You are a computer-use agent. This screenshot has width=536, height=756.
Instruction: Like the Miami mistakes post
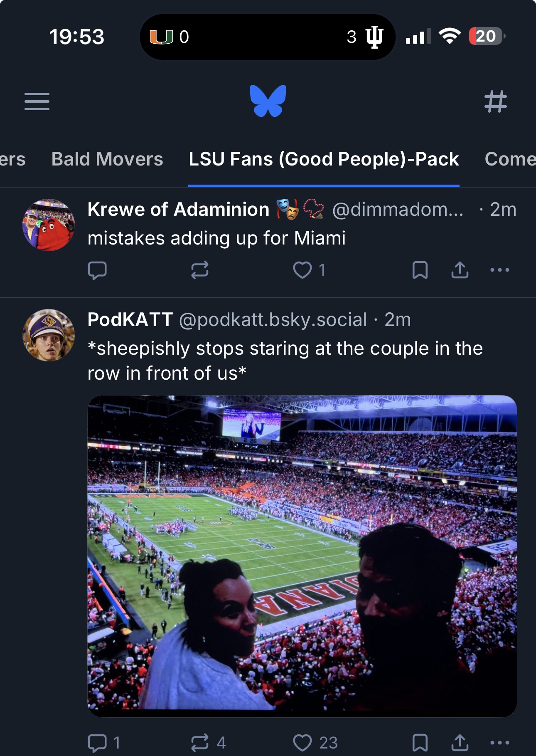point(302,270)
